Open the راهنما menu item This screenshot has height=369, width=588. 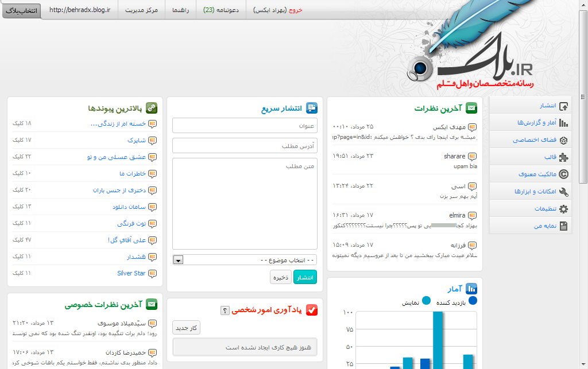point(180,10)
